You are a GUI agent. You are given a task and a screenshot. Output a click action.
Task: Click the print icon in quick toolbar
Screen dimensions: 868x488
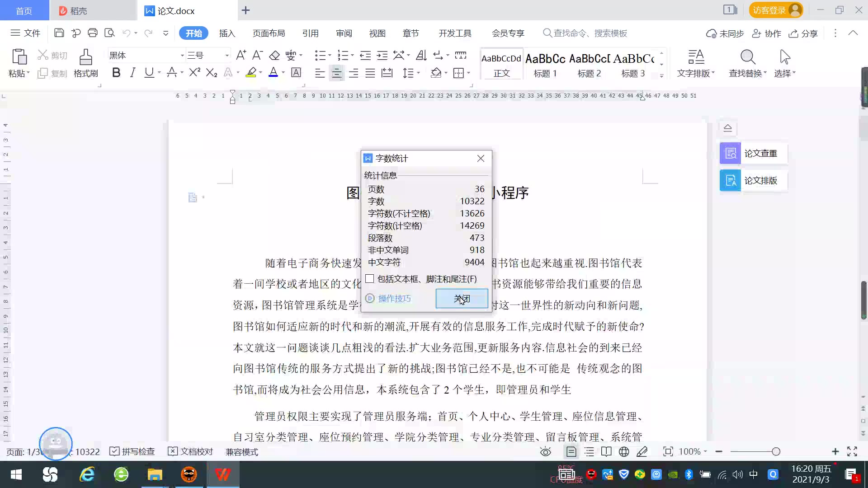[93, 33]
